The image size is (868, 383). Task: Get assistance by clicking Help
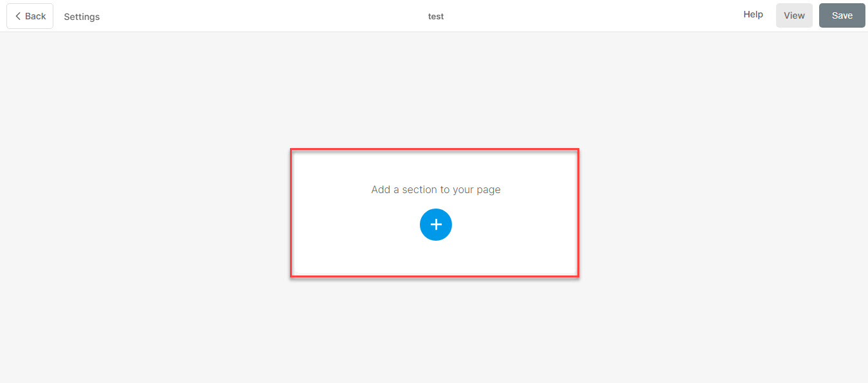pos(753,14)
